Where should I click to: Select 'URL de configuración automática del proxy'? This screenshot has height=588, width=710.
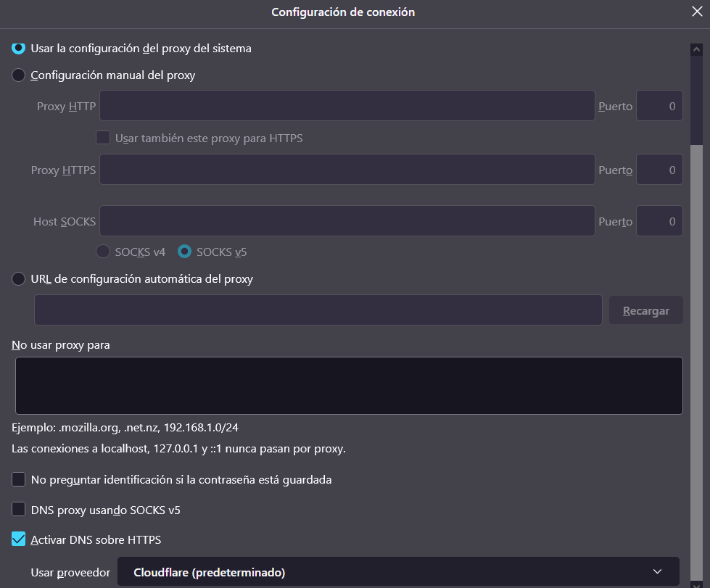tap(19, 278)
